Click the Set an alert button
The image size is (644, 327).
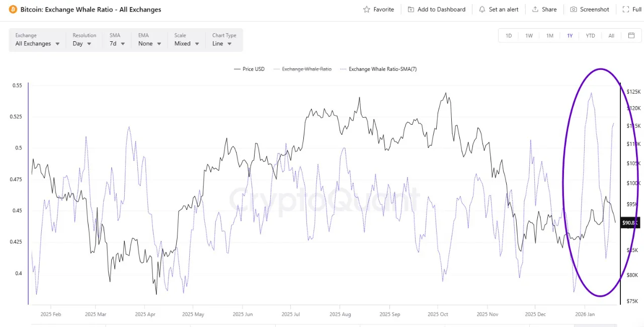499,9
